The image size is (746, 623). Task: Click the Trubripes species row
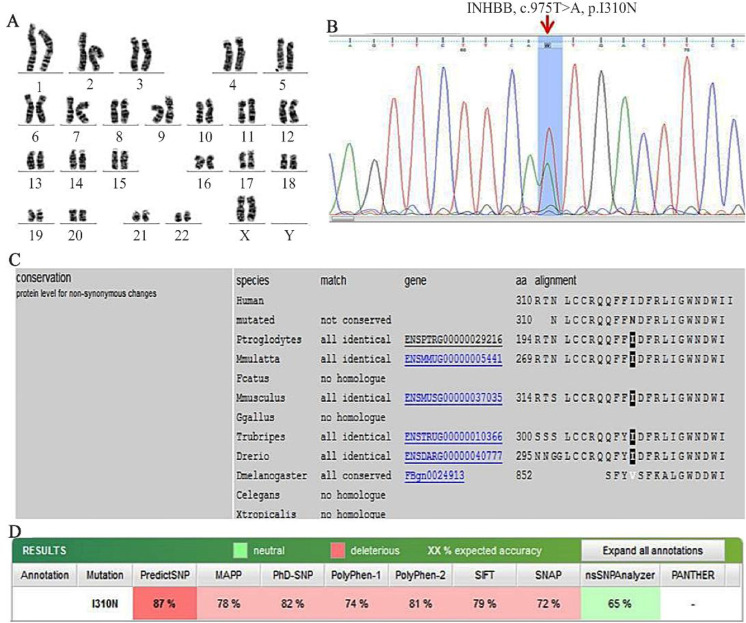click(481, 436)
